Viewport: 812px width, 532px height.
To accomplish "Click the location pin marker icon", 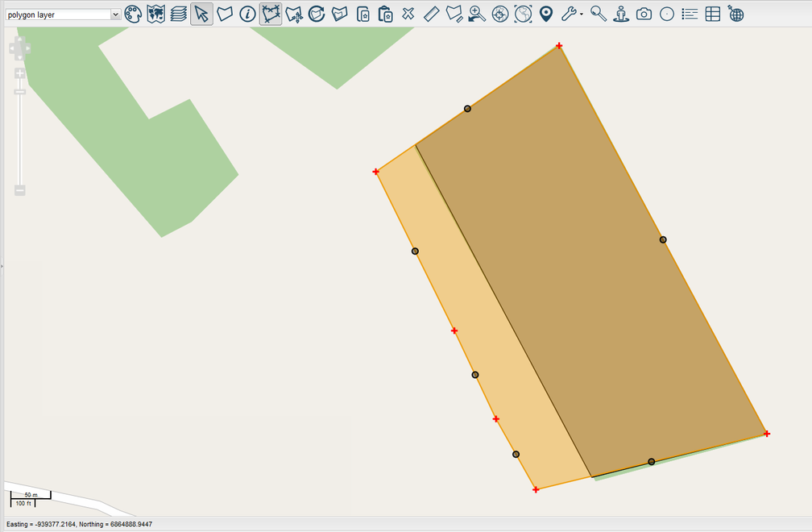I will [x=546, y=14].
